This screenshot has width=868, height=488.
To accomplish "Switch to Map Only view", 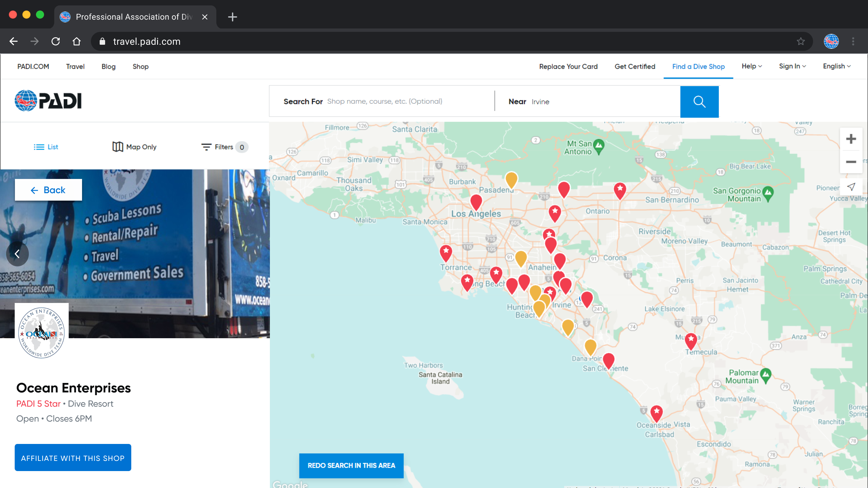I will click(135, 147).
